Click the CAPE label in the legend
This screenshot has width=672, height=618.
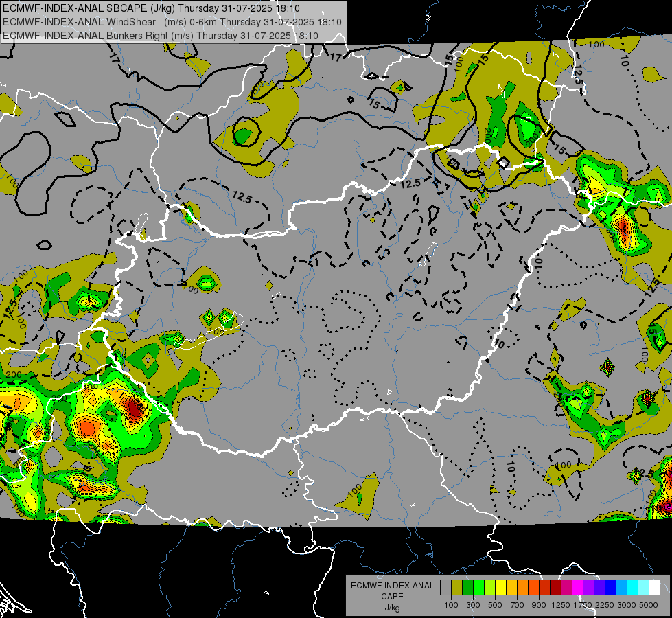click(x=392, y=597)
